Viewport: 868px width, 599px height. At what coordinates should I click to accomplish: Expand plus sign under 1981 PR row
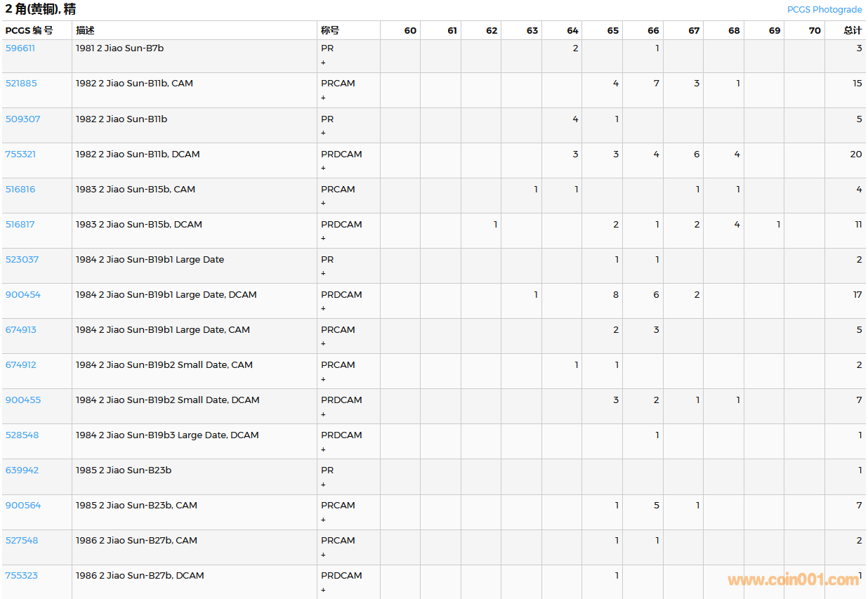[324, 62]
